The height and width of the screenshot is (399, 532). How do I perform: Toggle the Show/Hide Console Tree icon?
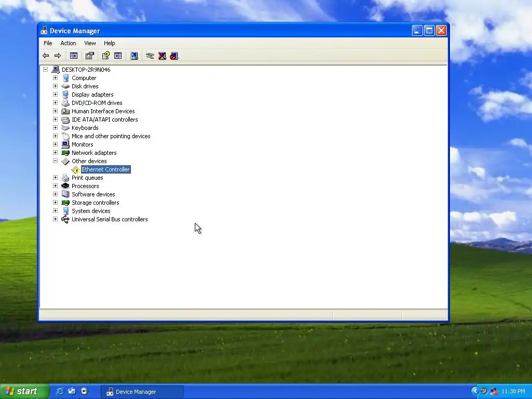click(x=74, y=56)
